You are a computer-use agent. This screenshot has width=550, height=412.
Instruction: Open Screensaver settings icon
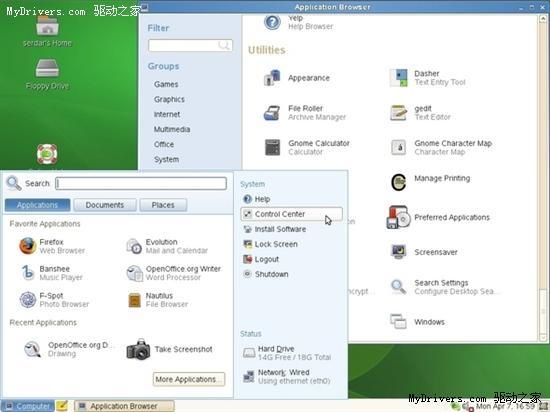coord(398,251)
